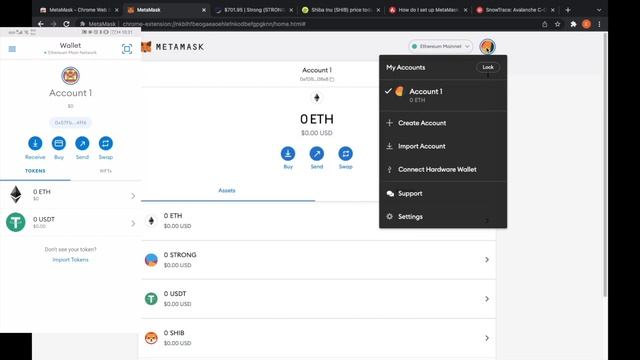The height and width of the screenshot is (360, 640).
Task: Click the Import Tokens link
Action: click(x=70, y=260)
